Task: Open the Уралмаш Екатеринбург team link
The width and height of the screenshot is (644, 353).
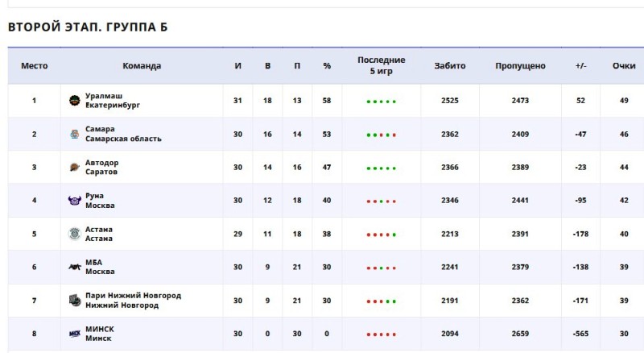Action: [113, 101]
